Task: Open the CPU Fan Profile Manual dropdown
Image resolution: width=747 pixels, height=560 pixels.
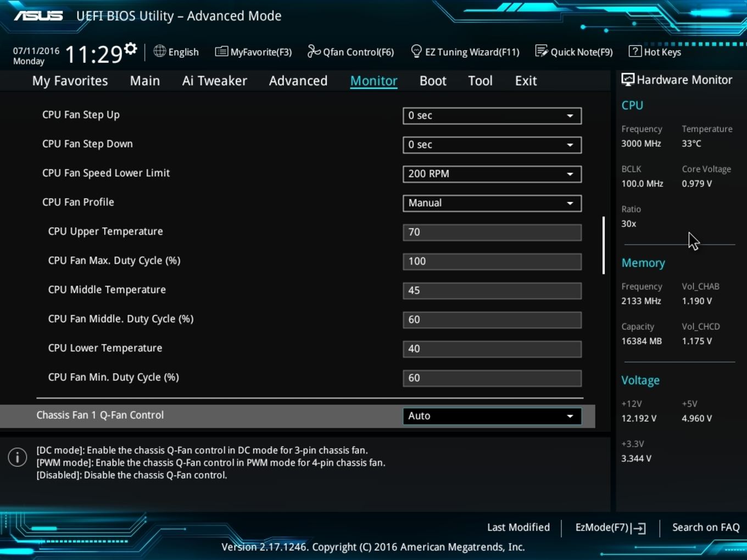Action: (492, 203)
